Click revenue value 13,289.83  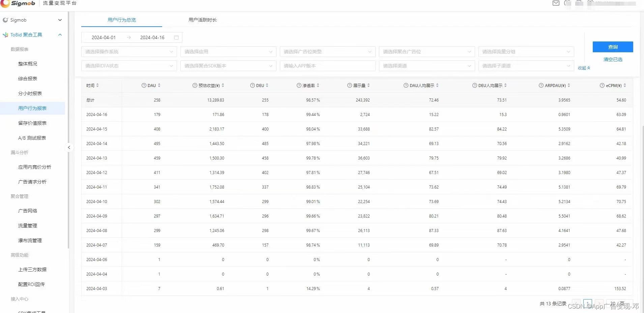click(x=216, y=100)
